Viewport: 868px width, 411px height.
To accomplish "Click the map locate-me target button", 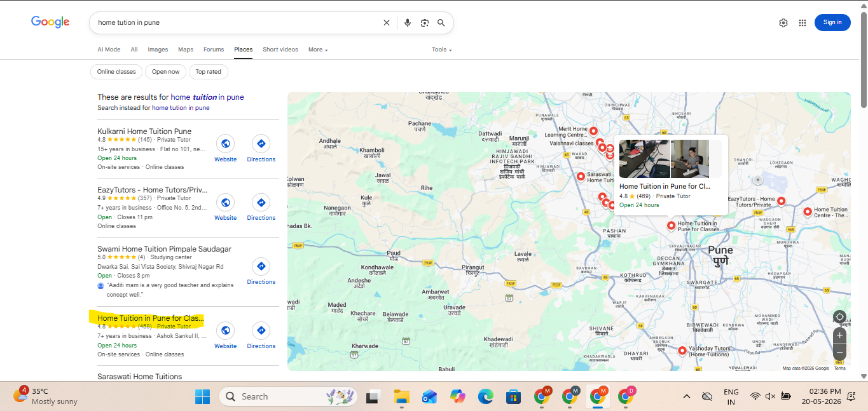I will (839, 317).
